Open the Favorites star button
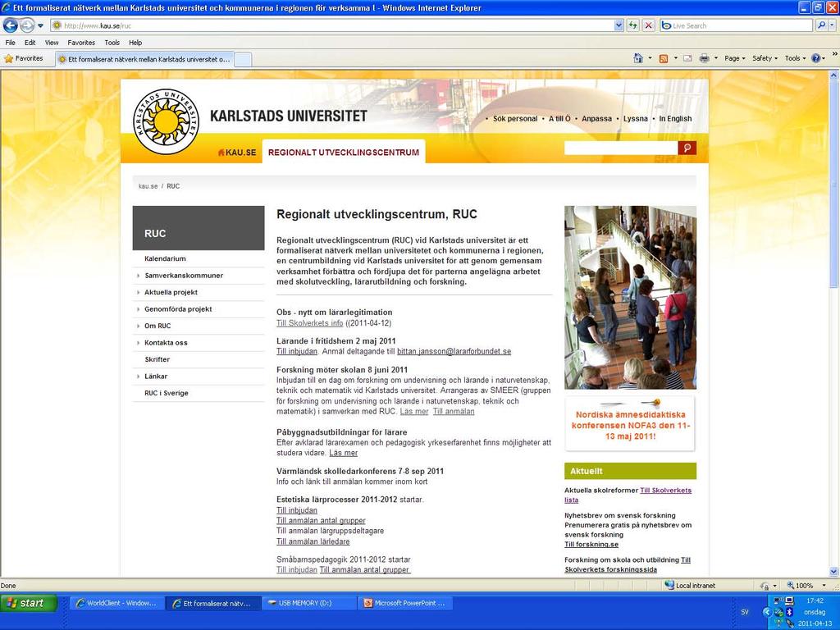The width and height of the screenshot is (840, 630). click(x=24, y=58)
